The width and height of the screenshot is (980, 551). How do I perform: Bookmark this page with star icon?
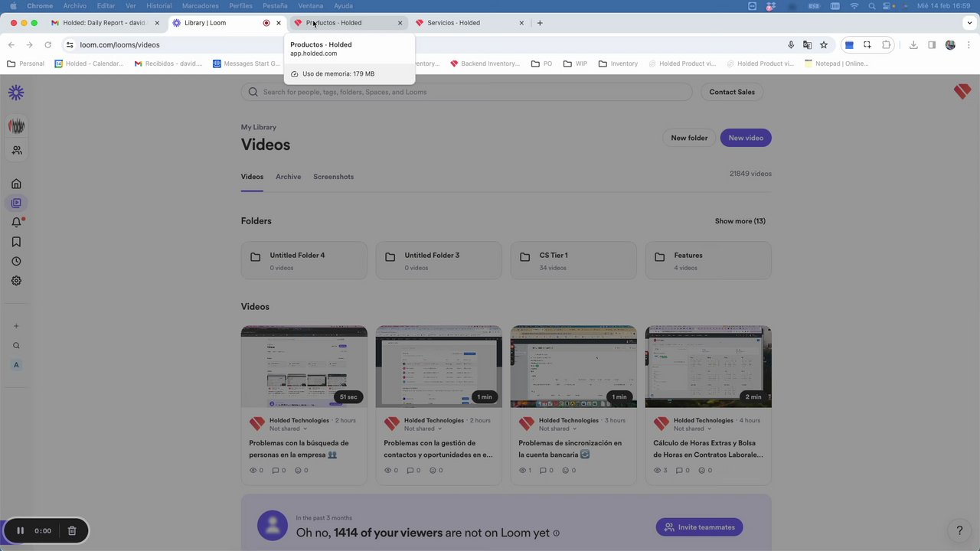(x=824, y=44)
